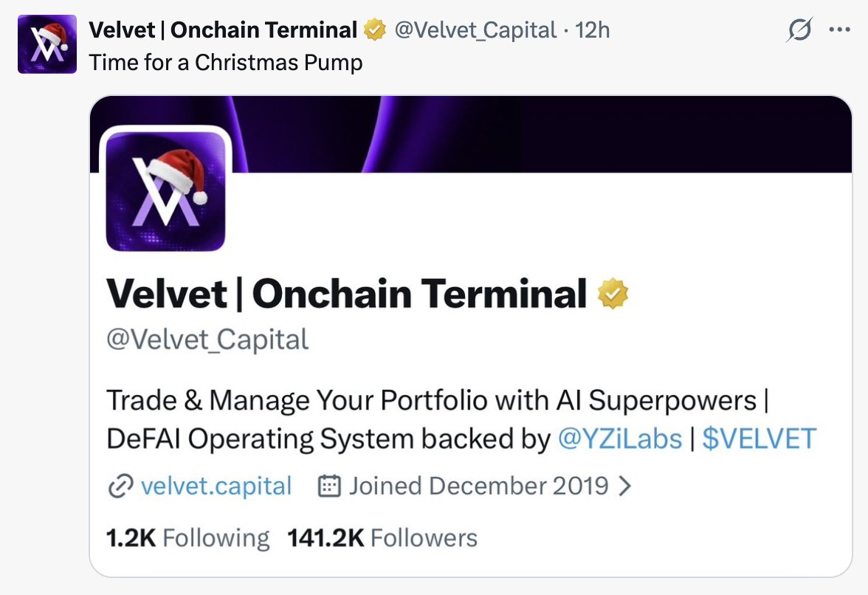Screen dimensions: 868x595
Task: Expand the chevron after Joined December 2019
Action: pyautogui.click(x=624, y=486)
